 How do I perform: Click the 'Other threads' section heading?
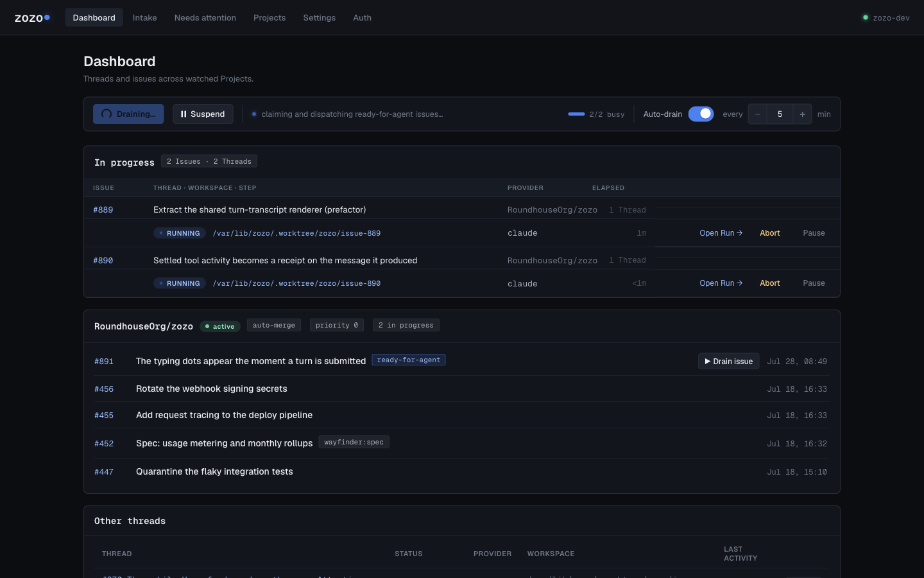point(130,521)
